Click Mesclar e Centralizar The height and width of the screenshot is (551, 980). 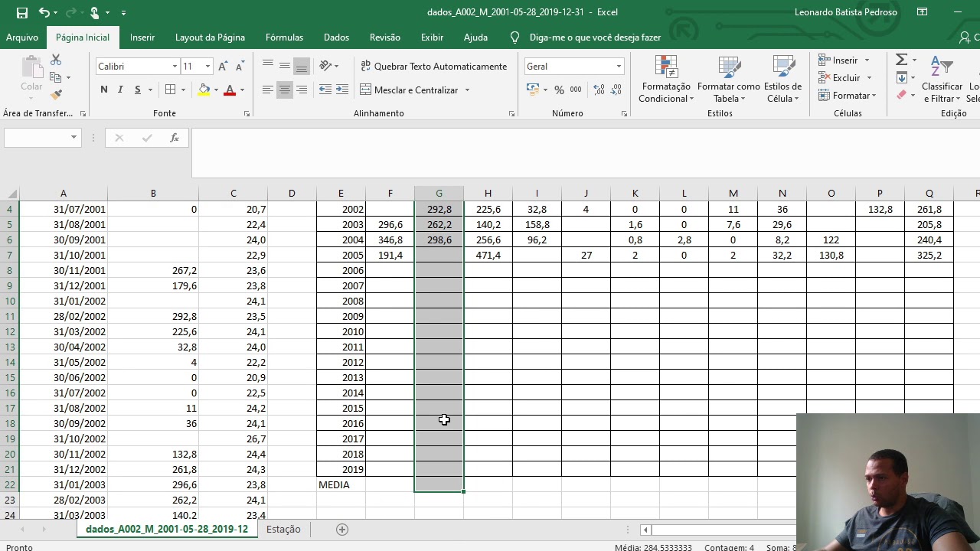(x=409, y=90)
